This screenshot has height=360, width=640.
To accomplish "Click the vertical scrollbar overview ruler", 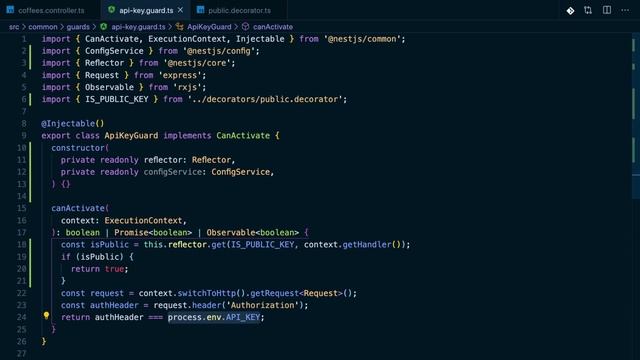I will pyautogui.click(x=635, y=196).
